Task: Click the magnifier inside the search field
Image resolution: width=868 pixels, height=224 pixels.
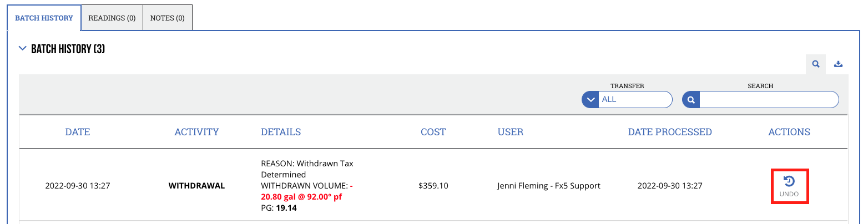Action: (691, 100)
